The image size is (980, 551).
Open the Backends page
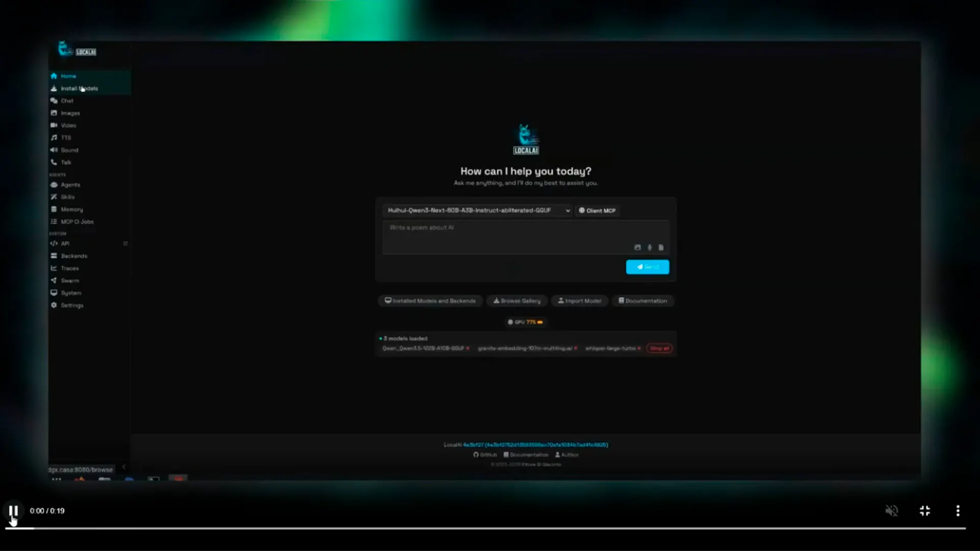(x=89, y=256)
